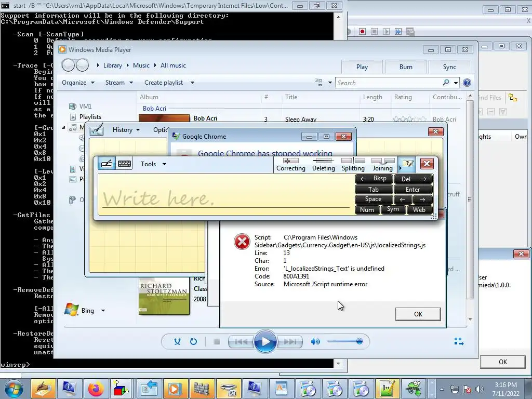Open the View options dropdown in Media Player
The height and width of the screenshot is (399, 532).
[330, 83]
